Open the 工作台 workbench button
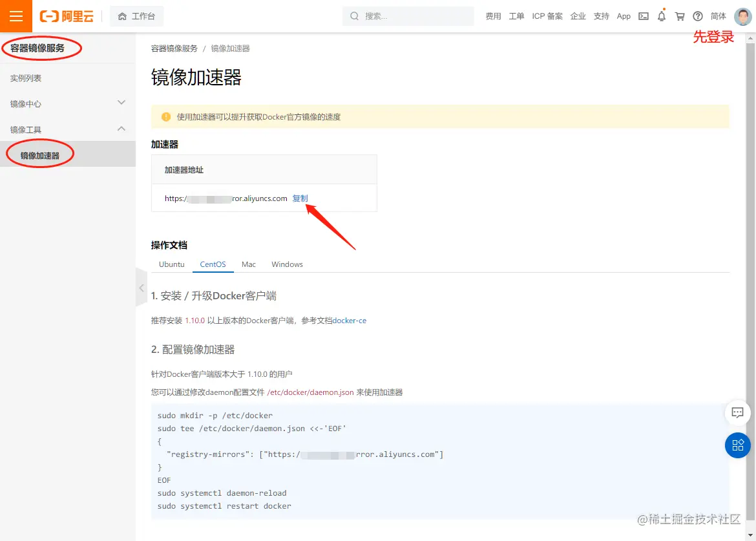 click(x=136, y=16)
